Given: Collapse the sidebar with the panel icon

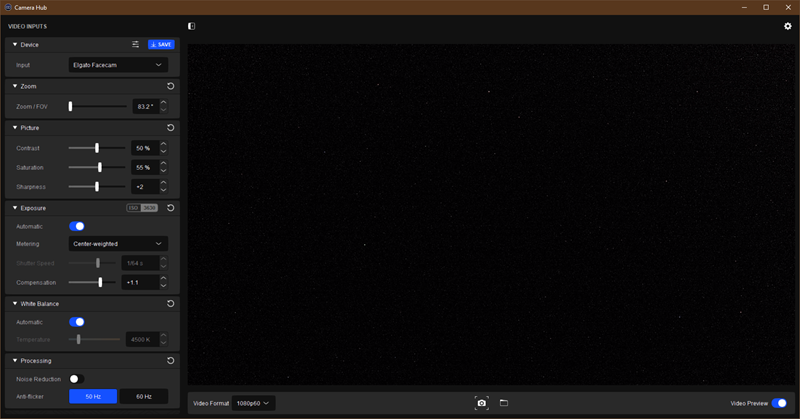Looking at the screenshot, I should tap(192, 26).
